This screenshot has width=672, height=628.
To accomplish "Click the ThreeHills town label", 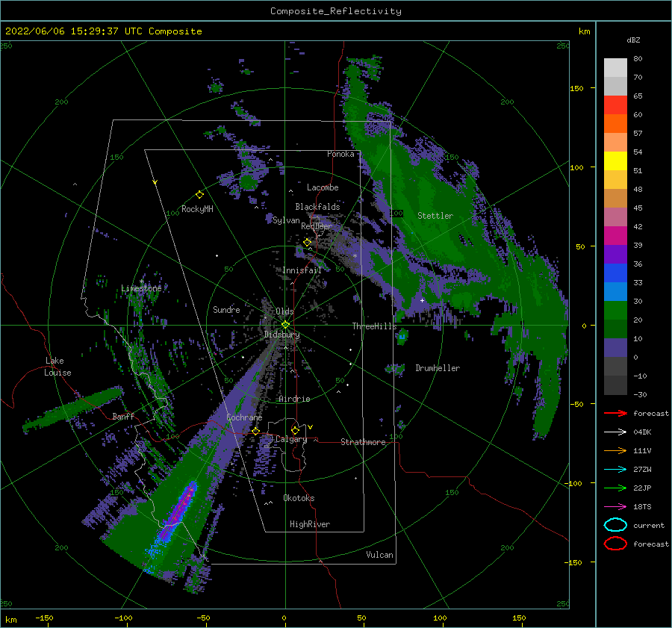I will point(375,326).
